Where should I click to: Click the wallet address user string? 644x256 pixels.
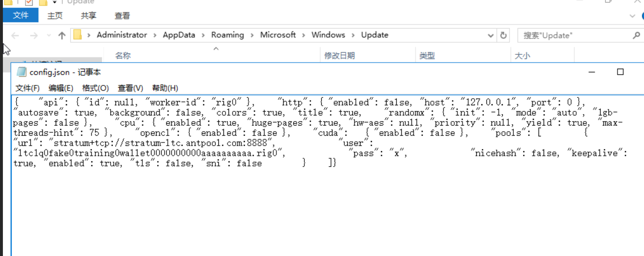coord(149,153)
